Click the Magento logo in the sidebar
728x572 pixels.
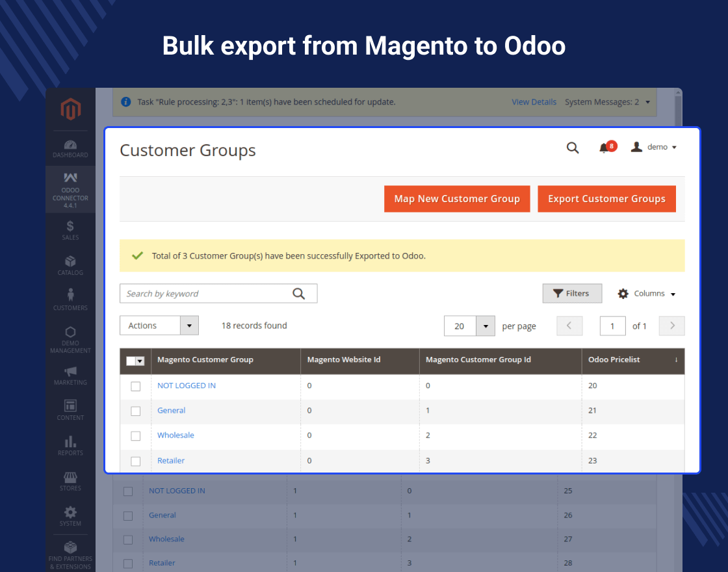pyautogui.click(x=71, y=109)
